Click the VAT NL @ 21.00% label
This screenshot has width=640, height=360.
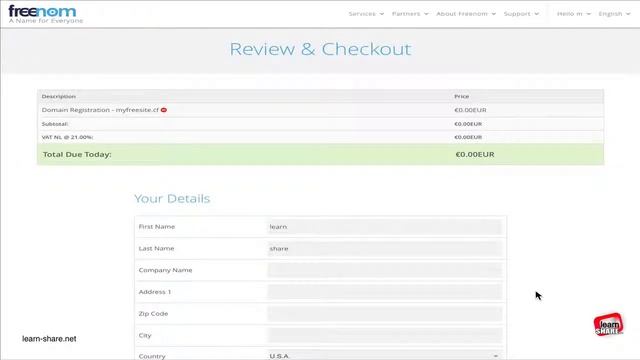(x=67, y=137)
